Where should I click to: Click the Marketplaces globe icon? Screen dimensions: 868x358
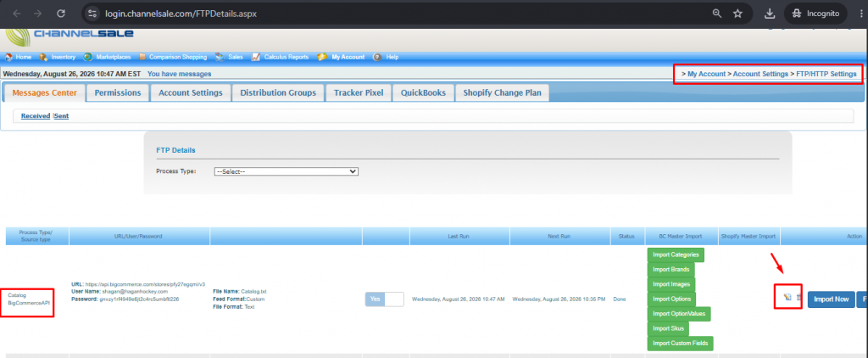click(x=87, y=57)
